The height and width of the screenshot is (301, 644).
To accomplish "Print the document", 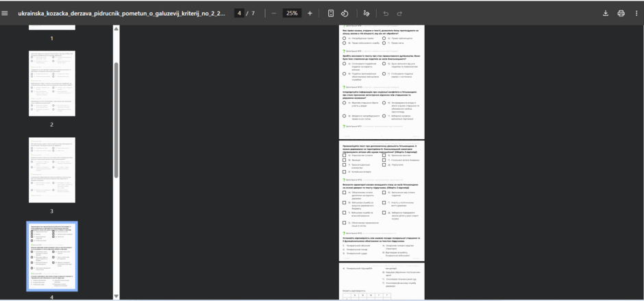I will click(x=621, y=13).
